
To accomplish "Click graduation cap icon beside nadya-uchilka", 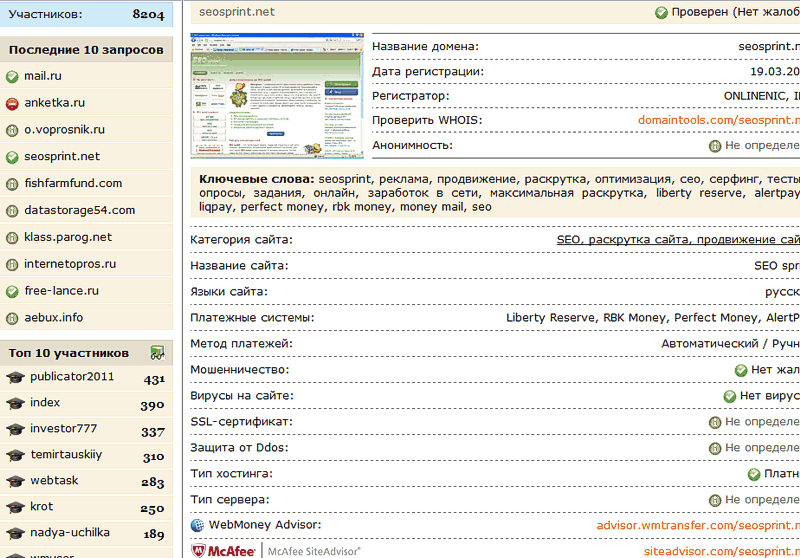I will (x=15, y=534).
